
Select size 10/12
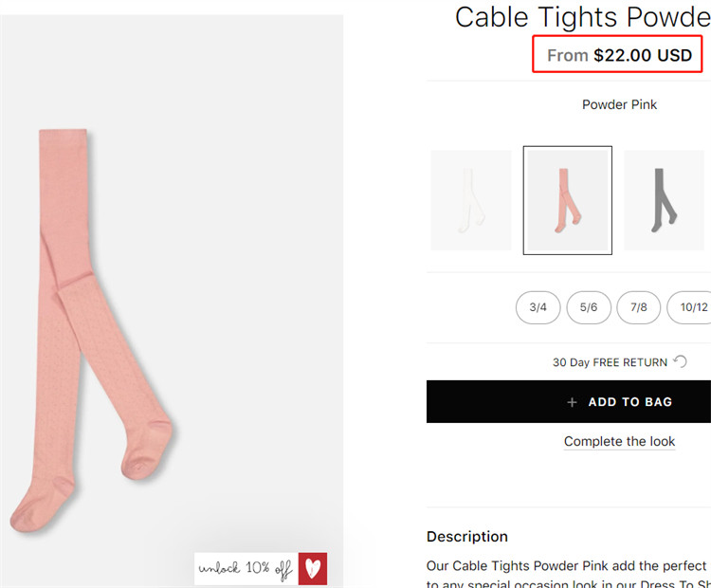click(x=691, y=307)
